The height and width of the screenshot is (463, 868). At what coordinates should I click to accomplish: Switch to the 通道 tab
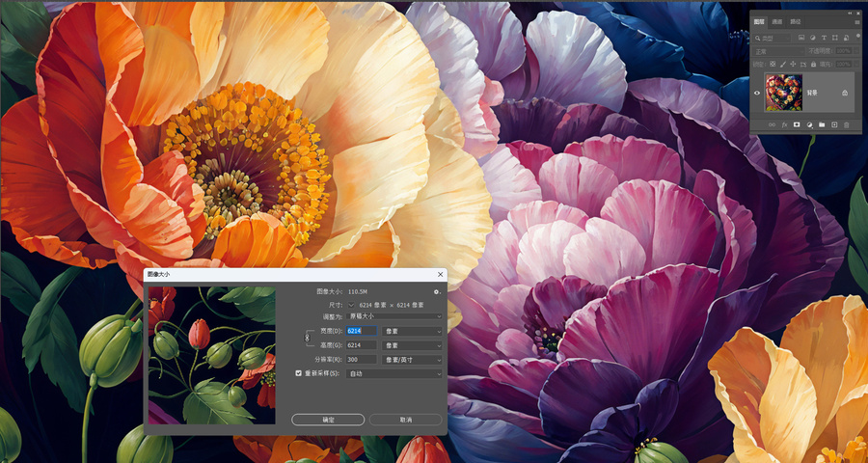(777, 22)
